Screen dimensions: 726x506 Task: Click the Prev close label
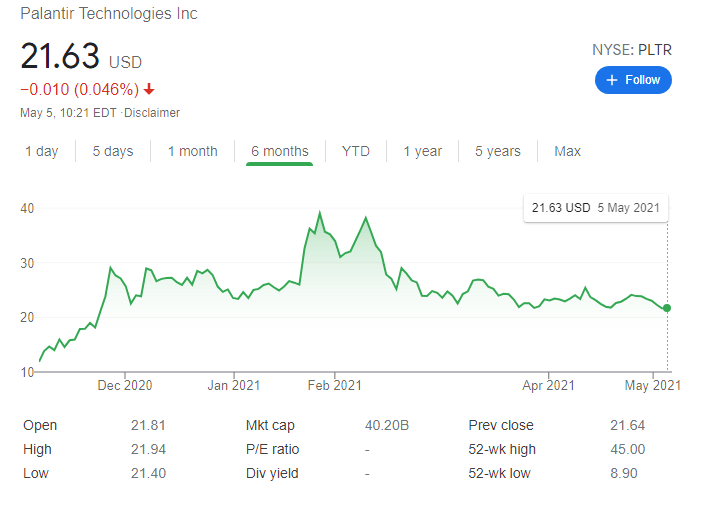pyautogui.click(x=501, y=425)
